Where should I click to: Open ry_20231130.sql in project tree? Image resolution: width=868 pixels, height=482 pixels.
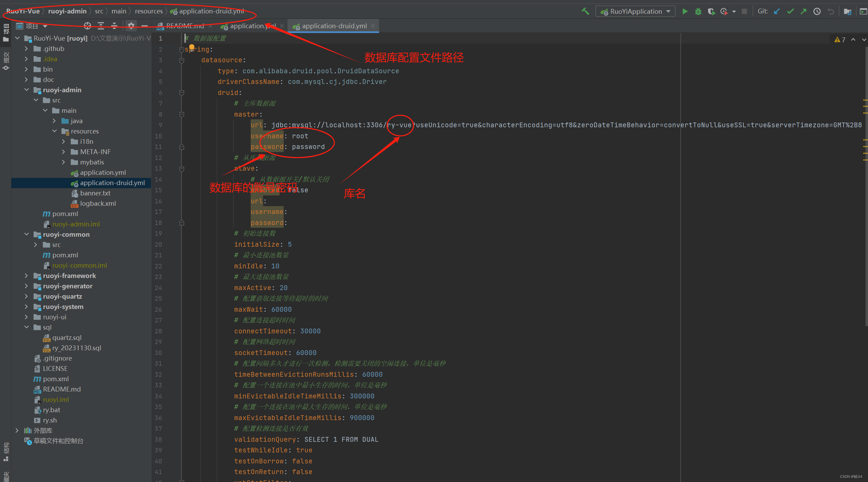point(76,348)
